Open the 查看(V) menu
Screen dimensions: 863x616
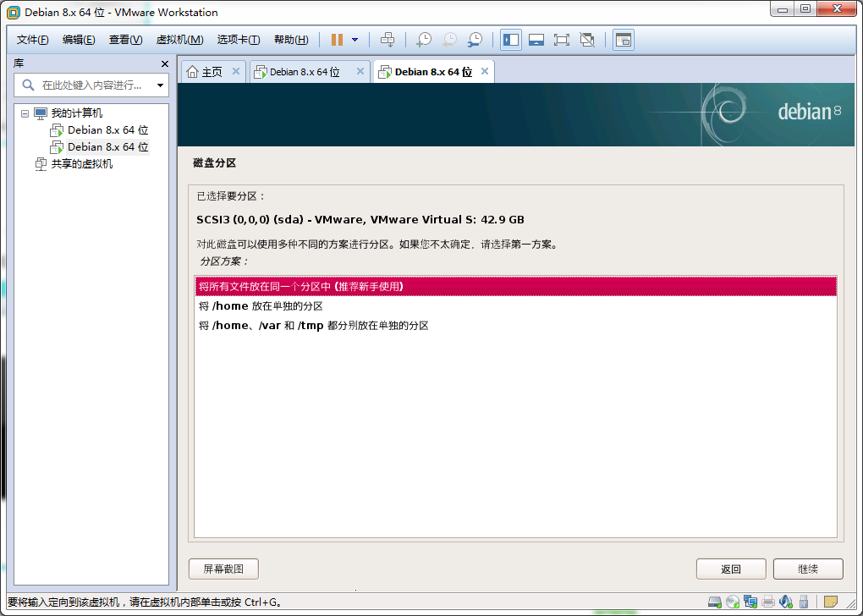[125, 40]
